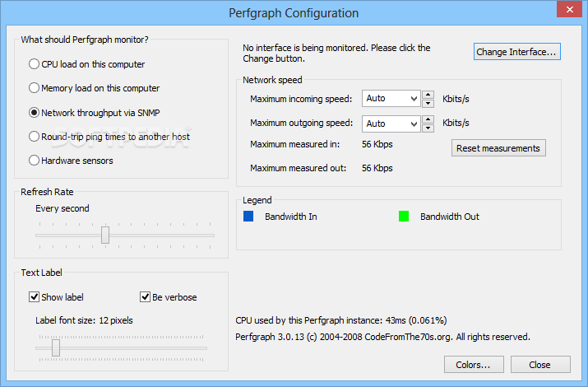Select CPU load on this computer option

[x=86, y=64]
